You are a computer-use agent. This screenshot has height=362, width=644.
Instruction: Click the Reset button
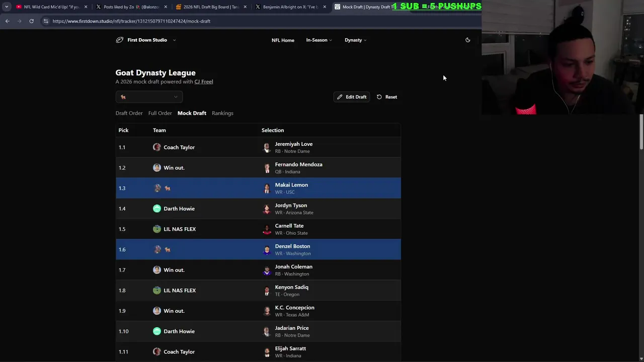point(386,97)
